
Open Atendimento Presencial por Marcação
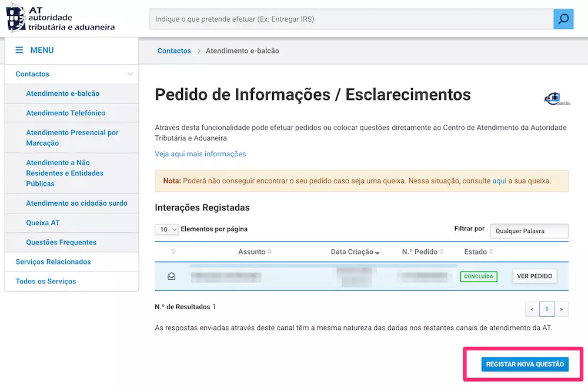click(x=72, y=138)
